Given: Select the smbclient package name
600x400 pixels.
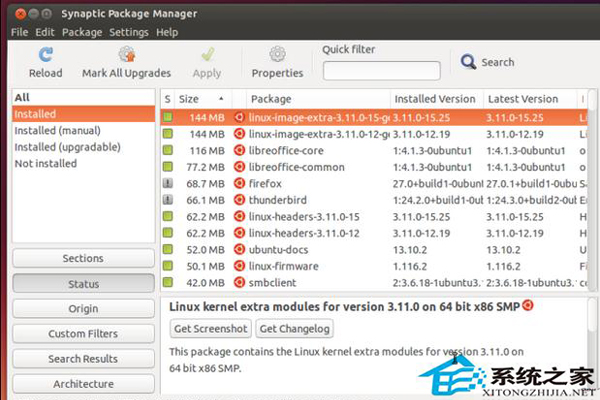Looking at the screenshot, I should point(272,283).
